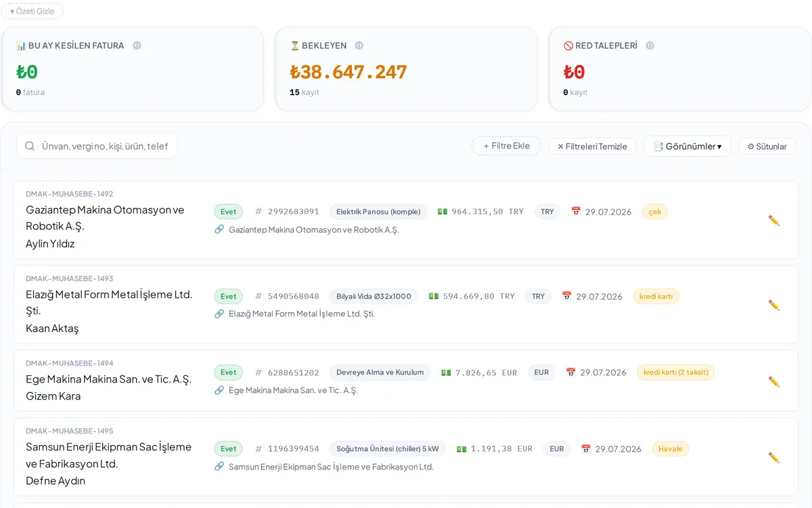
Task: Click Evet badge in Ege Makina row
Action: point(228,372)
